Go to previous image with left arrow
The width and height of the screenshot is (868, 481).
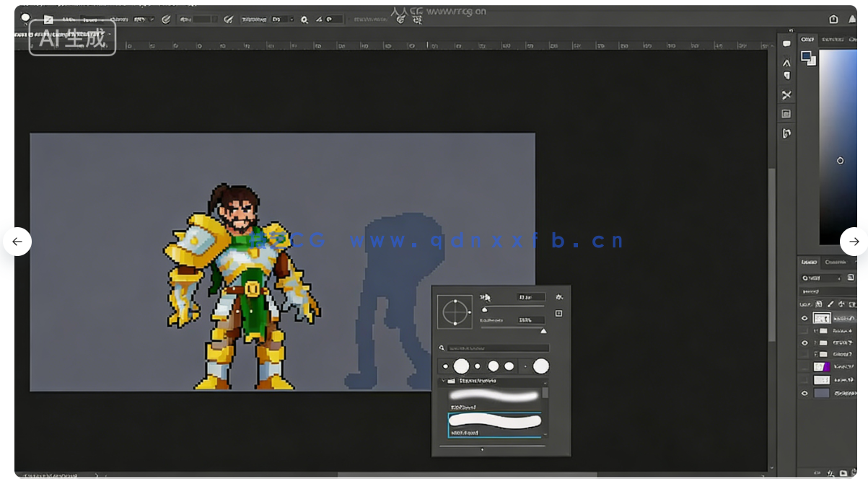click(x=17, y=242)
